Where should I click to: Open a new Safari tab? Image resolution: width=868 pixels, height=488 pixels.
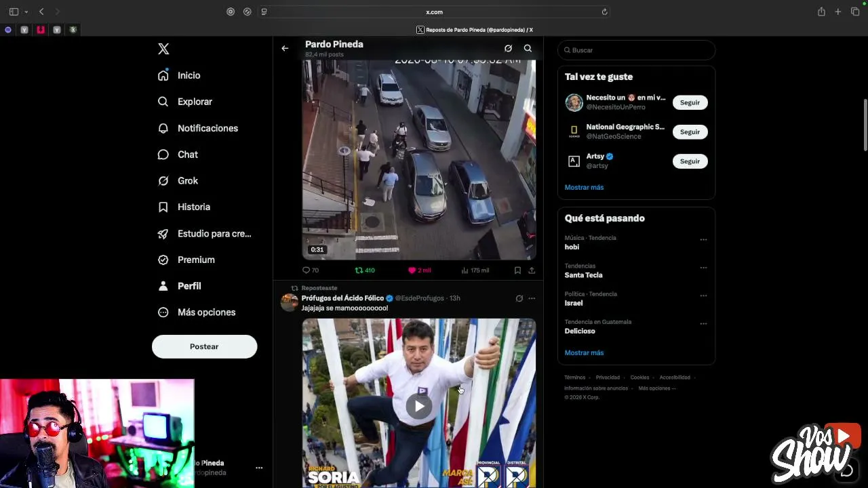click(838, 12)
